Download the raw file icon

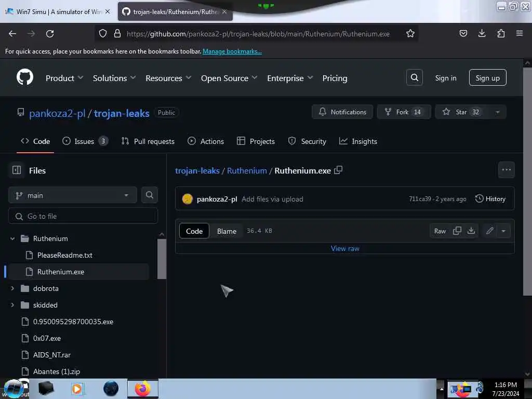[x=471, y=231]
